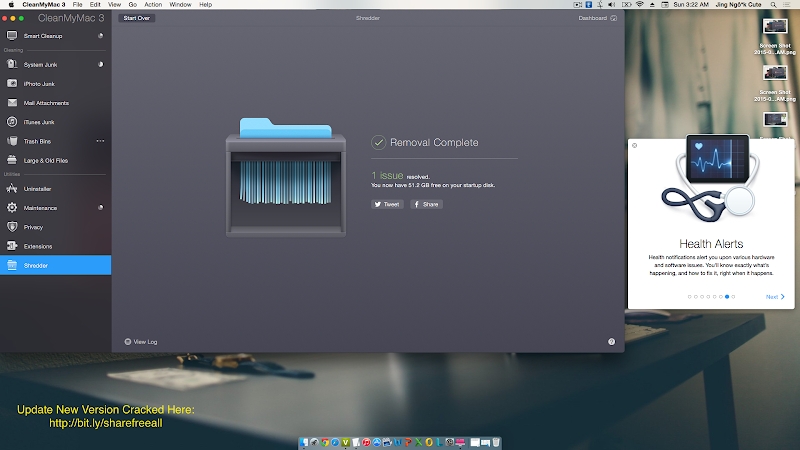Open the View menu

(x=114, y=5)
